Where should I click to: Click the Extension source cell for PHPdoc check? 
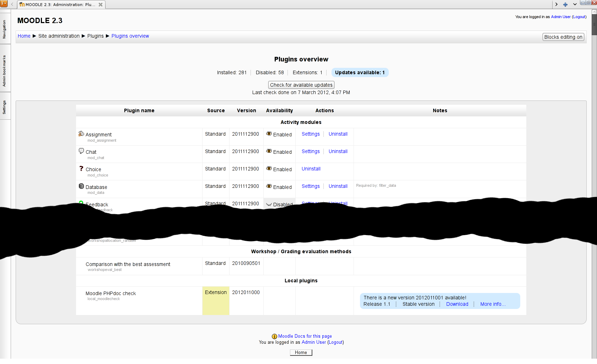tap(216, 300)
